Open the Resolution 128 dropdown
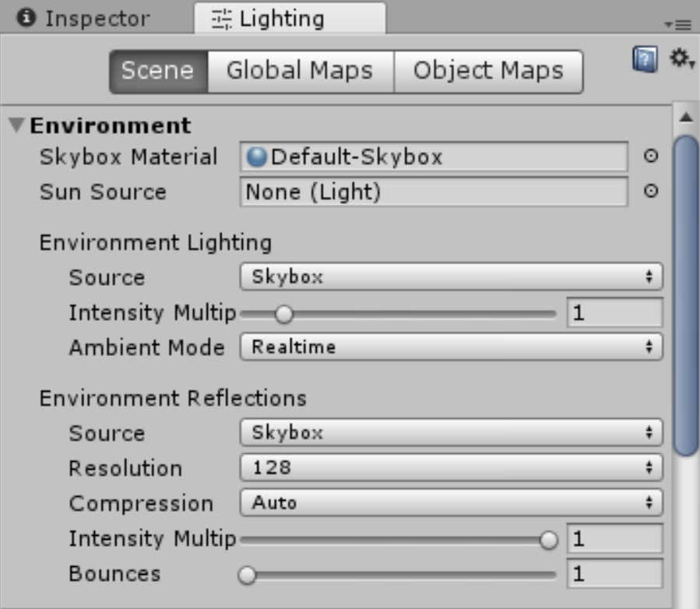This screenshot has width=700, height=609. tap(451, 467)
